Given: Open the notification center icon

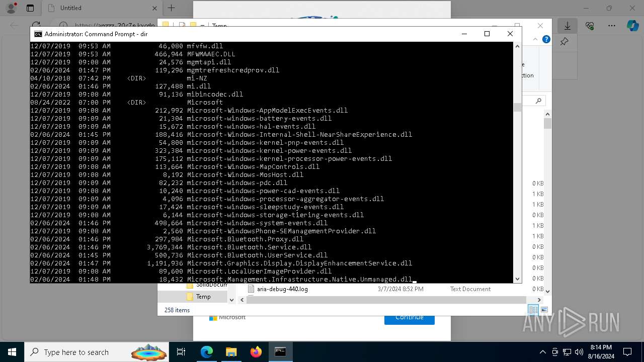Looking at the screenshot, I should tap(627, 352).
